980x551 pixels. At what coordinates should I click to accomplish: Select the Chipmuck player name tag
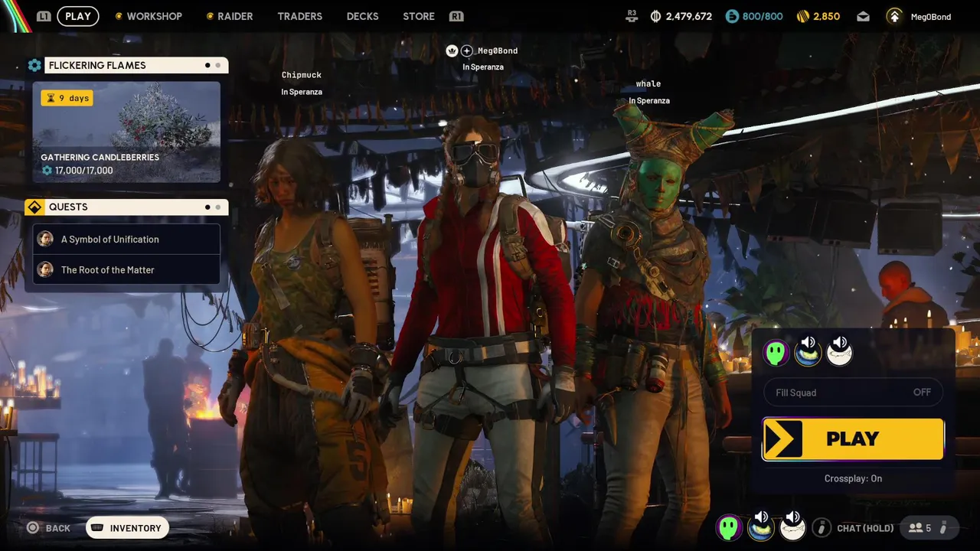[302, 75]
